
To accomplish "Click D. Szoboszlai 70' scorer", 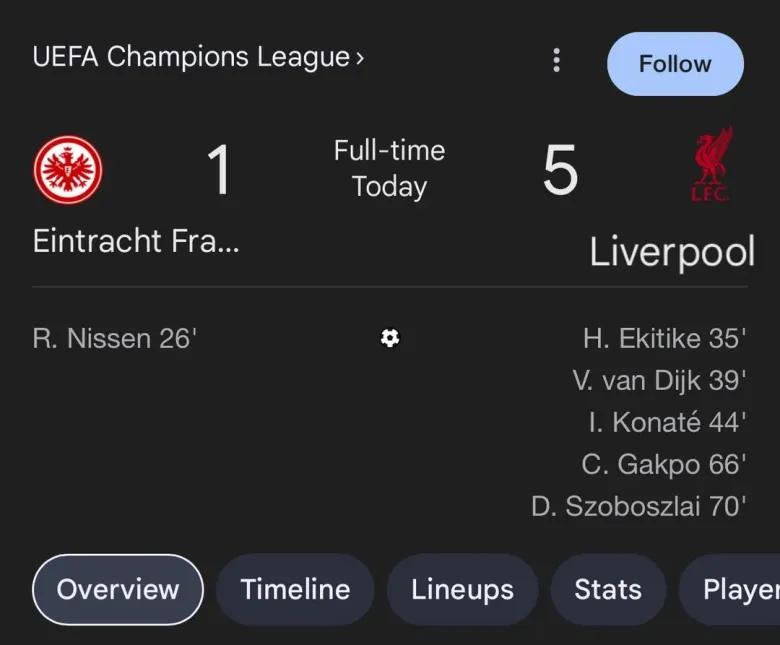I will tap(639, 507).
